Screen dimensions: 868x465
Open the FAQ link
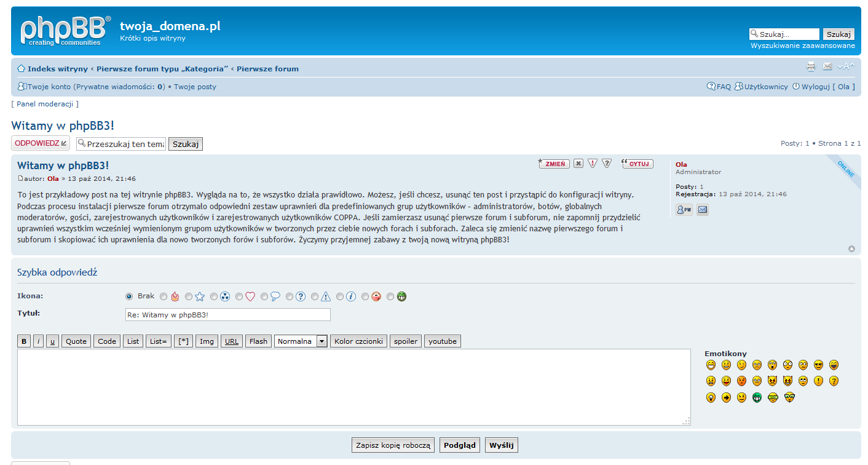pyautogui.click(x=724, y=87)
